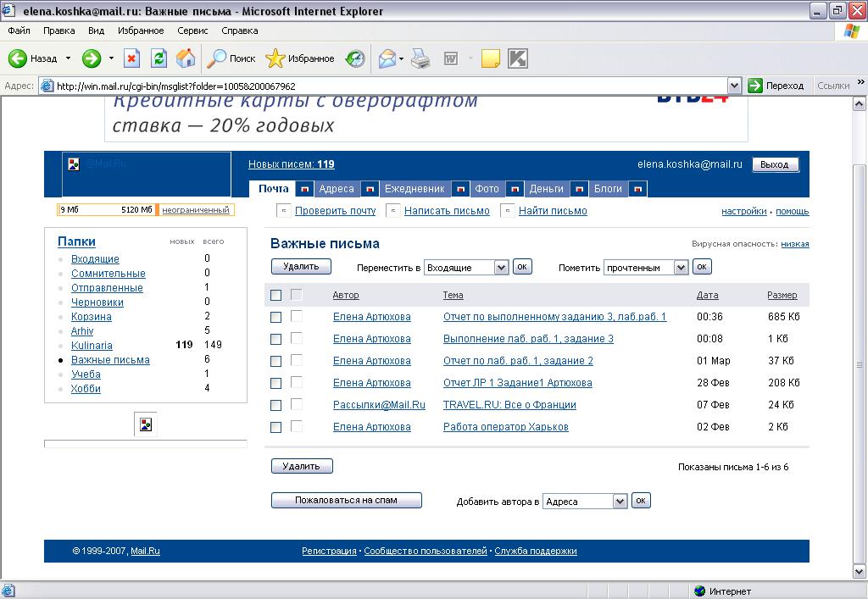The image size is (868, 599).
Task: Open the Back button history arrow
Action: [x=68, y=58]
